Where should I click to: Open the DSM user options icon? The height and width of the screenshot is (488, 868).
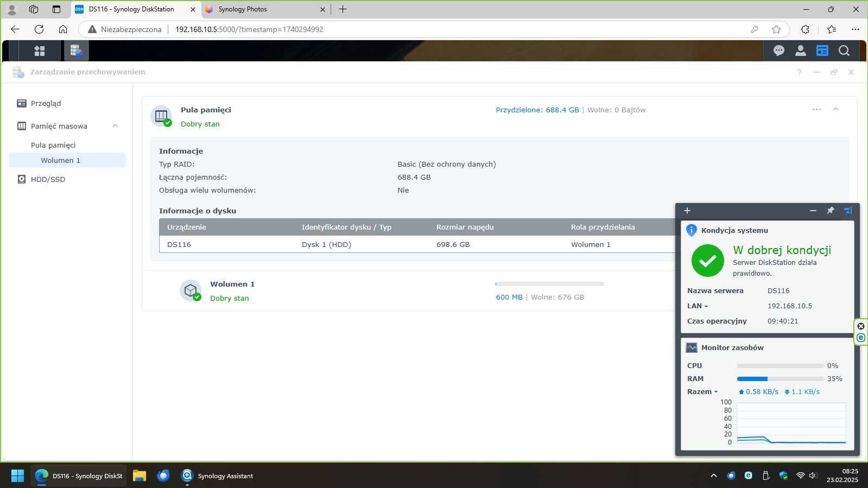801,50
